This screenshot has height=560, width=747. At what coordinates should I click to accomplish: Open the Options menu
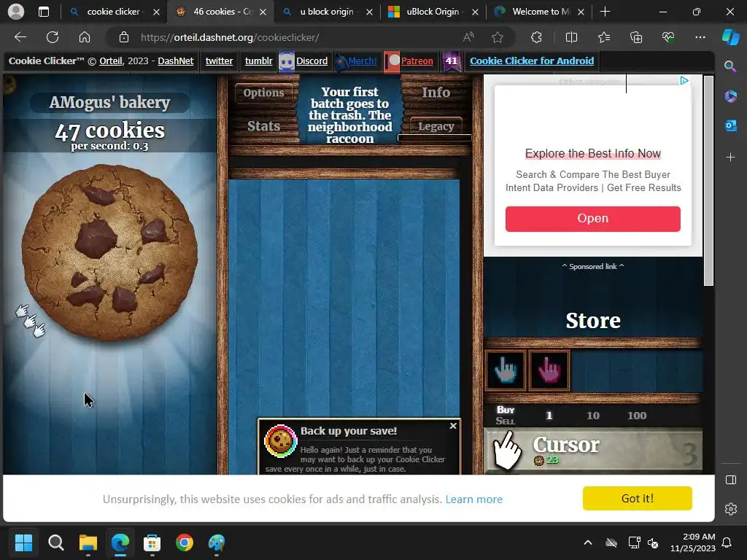[263, 93]
